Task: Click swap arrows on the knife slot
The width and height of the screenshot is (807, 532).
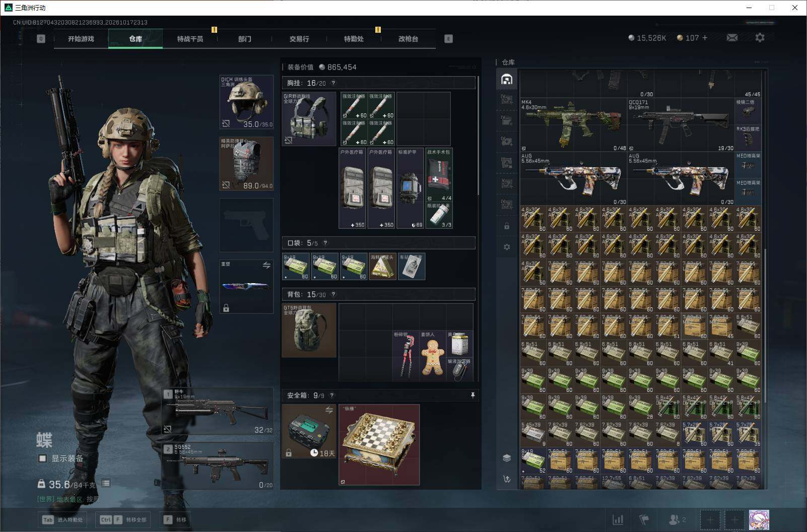Action: tap(266, 265)
